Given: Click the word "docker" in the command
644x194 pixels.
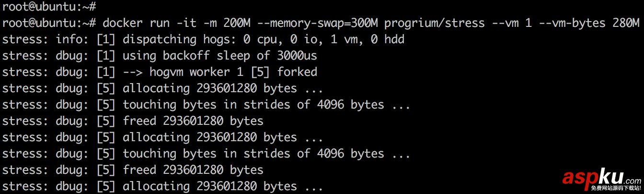Looking at the screenshot, I should tap(123, 23).
